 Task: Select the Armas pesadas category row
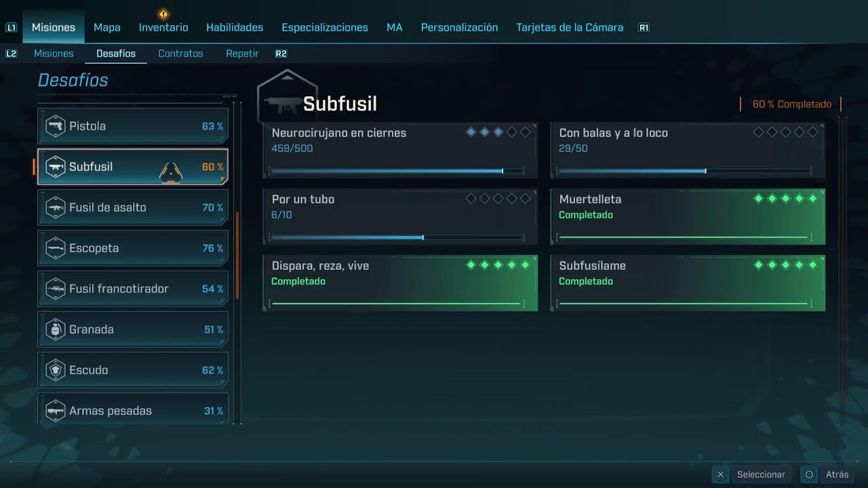pyautogui.click(x=133, y=409)
